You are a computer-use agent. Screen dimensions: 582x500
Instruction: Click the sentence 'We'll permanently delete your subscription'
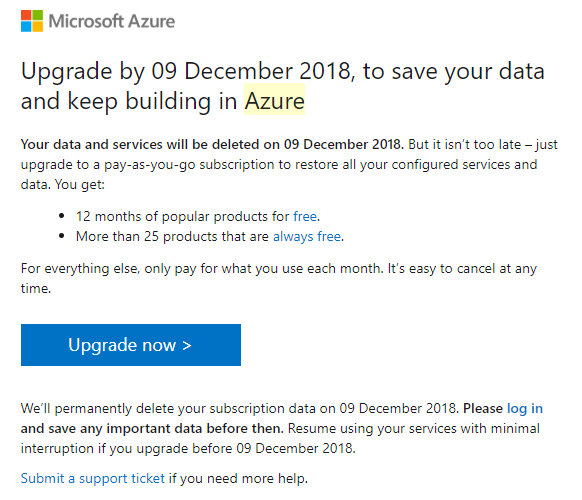[240, 408]
